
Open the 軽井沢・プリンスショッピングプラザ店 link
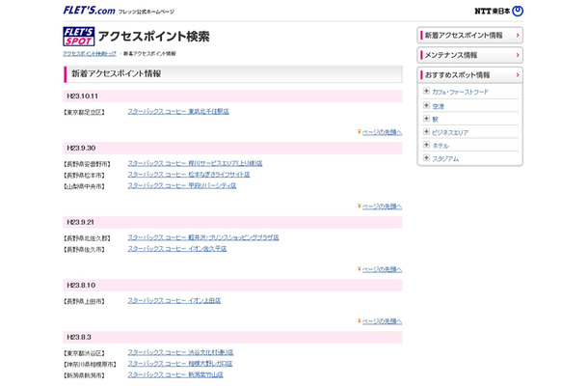(202, 237)
